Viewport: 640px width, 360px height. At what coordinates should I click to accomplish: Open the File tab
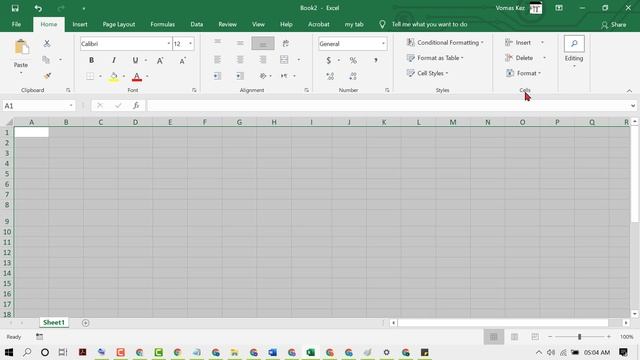pos(16,24)
